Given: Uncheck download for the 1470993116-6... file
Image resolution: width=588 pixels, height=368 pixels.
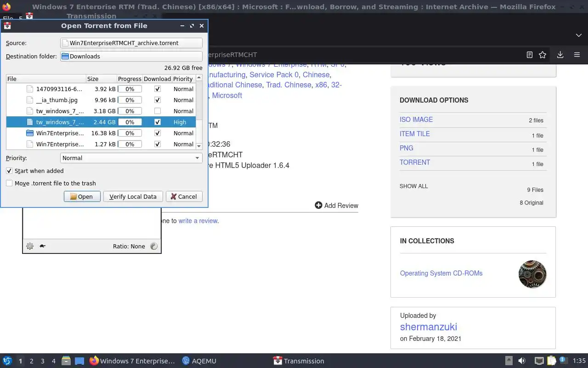Looking at the screenshot, I should (x=158, y=89).
